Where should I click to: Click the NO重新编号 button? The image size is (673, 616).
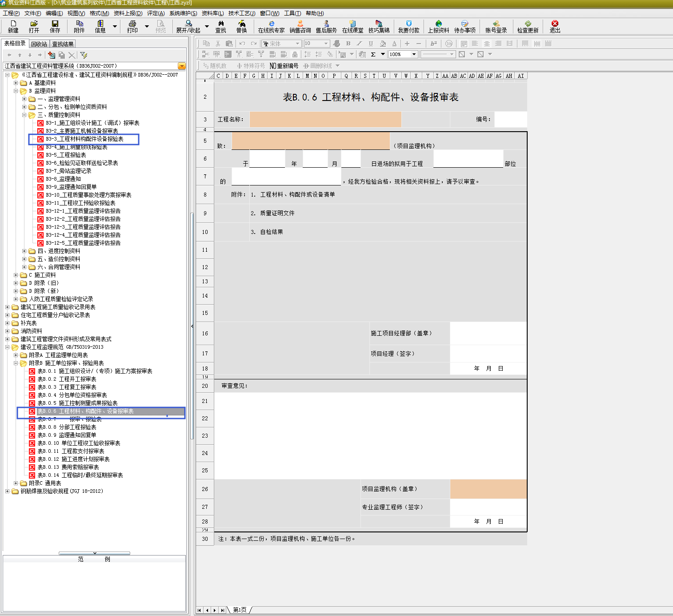pos(284,66)
